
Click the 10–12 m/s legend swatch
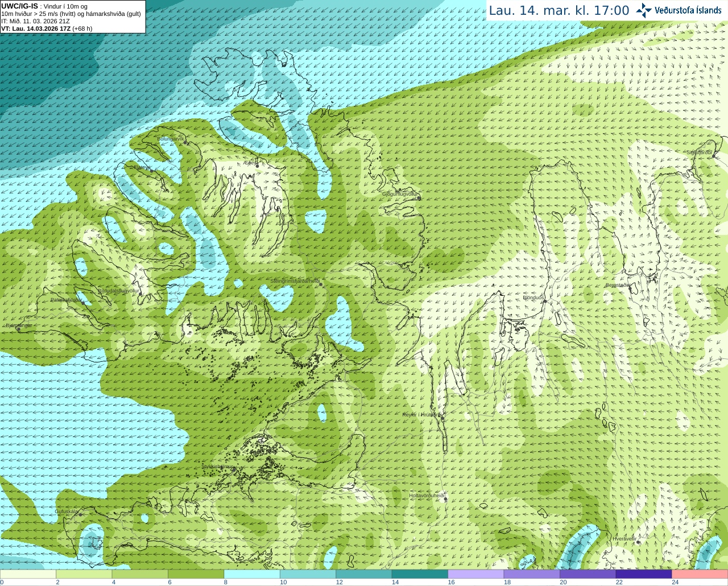[308, 574]
